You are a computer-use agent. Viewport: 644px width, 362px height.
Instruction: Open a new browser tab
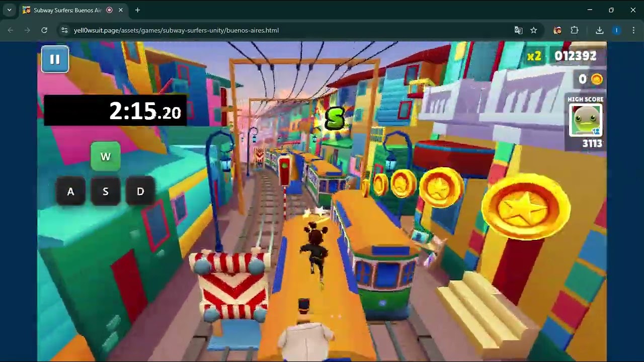137,10
